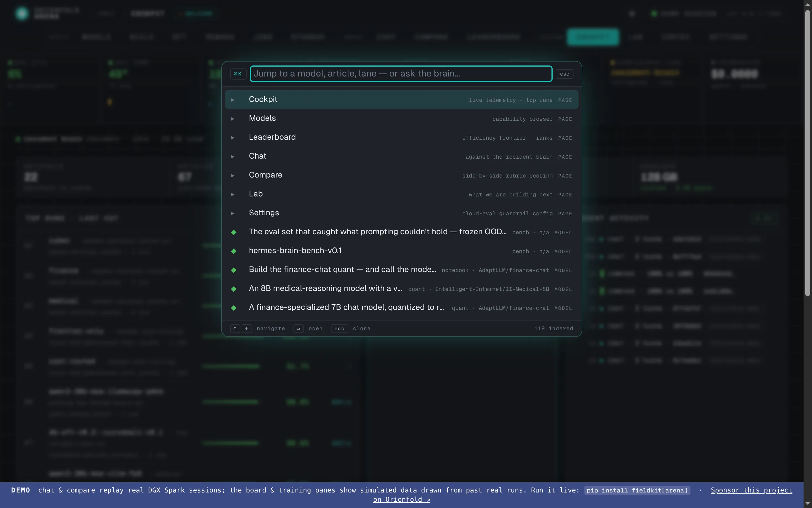The width and height of the screenshot is (812, 508).
Task: Click the arrow icon beside Chat
Action: [x=233, y=157]
